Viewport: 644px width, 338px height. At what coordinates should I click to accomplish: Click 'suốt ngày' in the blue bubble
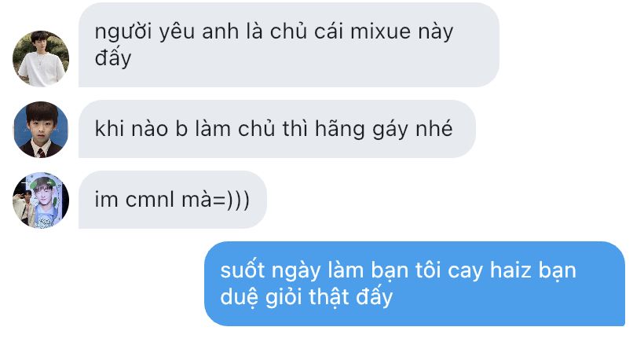click(270, 271)
